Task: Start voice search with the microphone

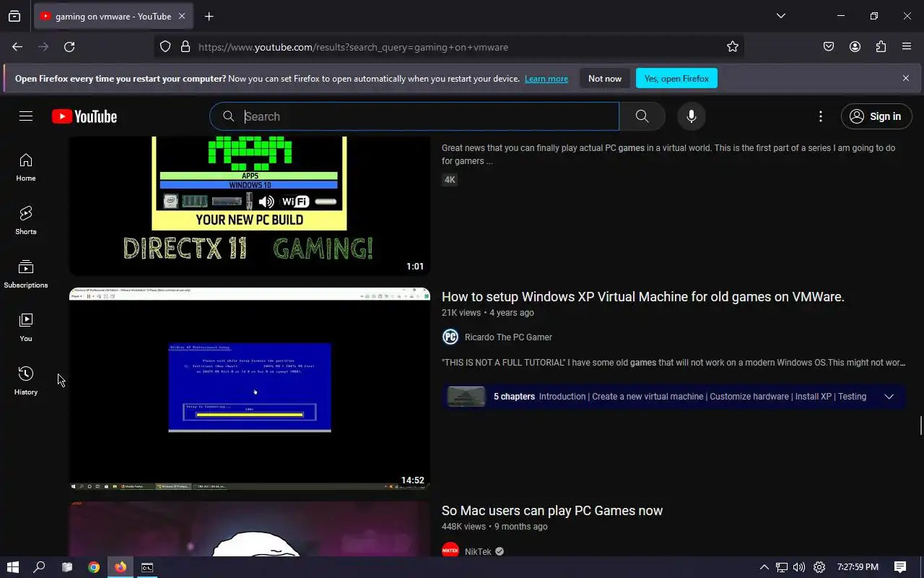Action: (691, 116)
